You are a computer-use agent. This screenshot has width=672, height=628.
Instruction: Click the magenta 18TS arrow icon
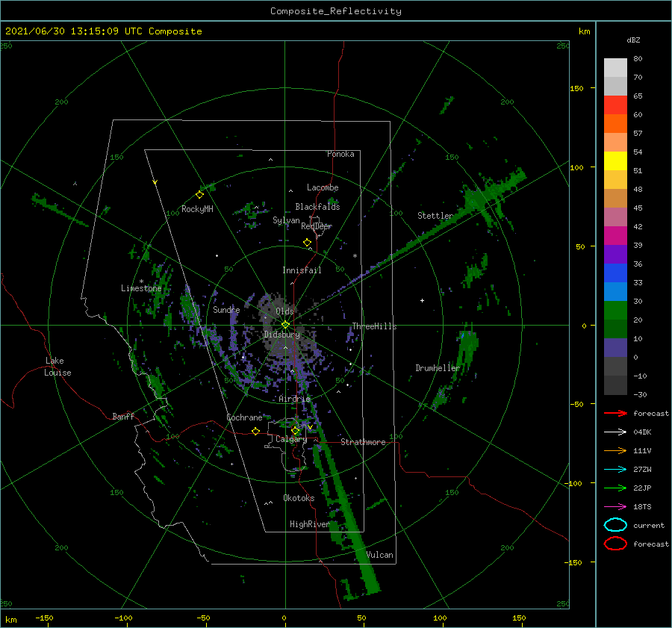[x=615, y=507]
